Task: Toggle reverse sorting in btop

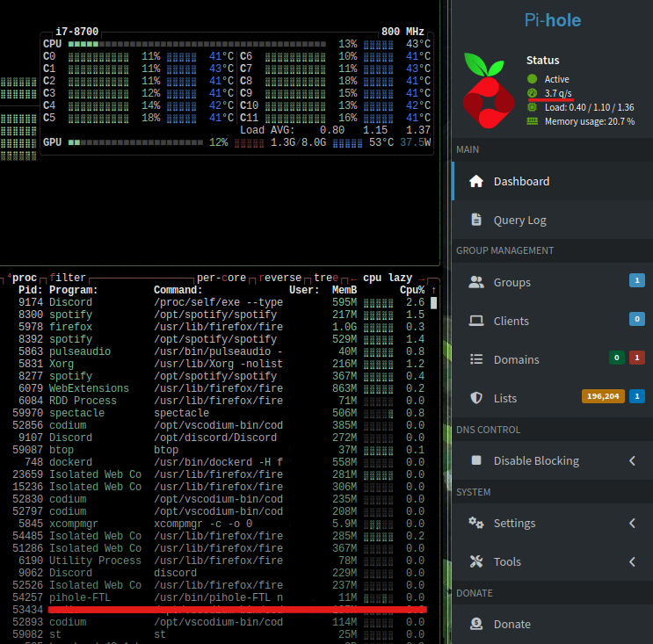Action: click(279, 278)
